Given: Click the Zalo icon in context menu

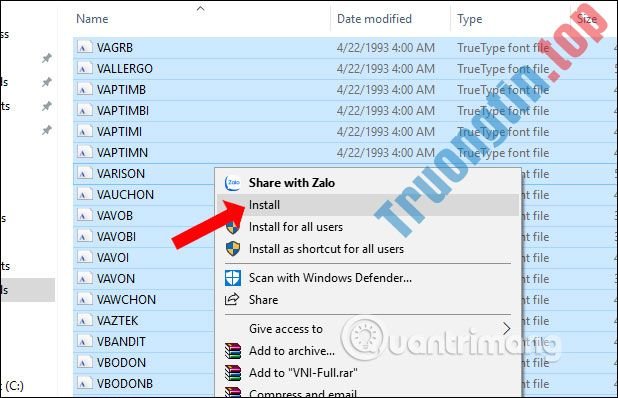Looking at the screenshot, I should click(x=233, y=183).
